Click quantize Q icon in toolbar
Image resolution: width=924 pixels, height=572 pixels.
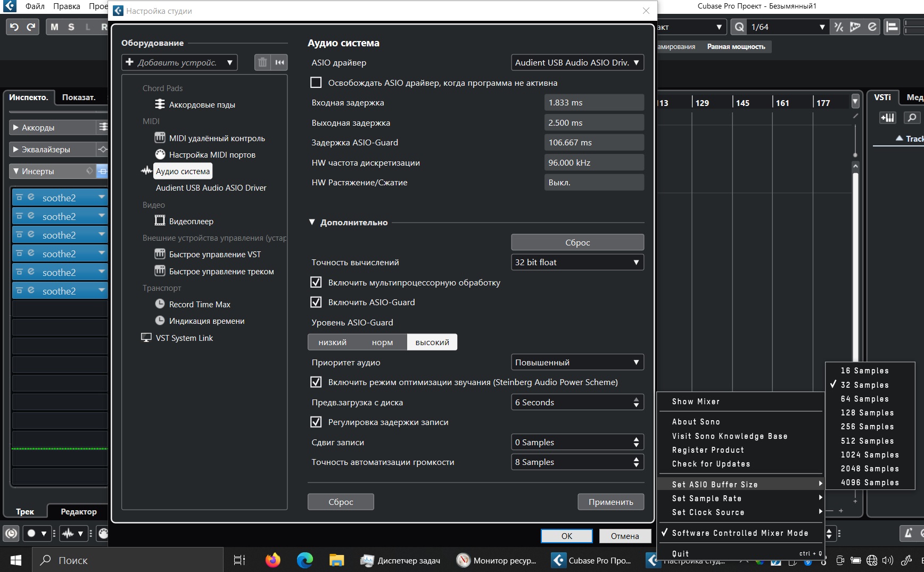(x=739, y=27)
